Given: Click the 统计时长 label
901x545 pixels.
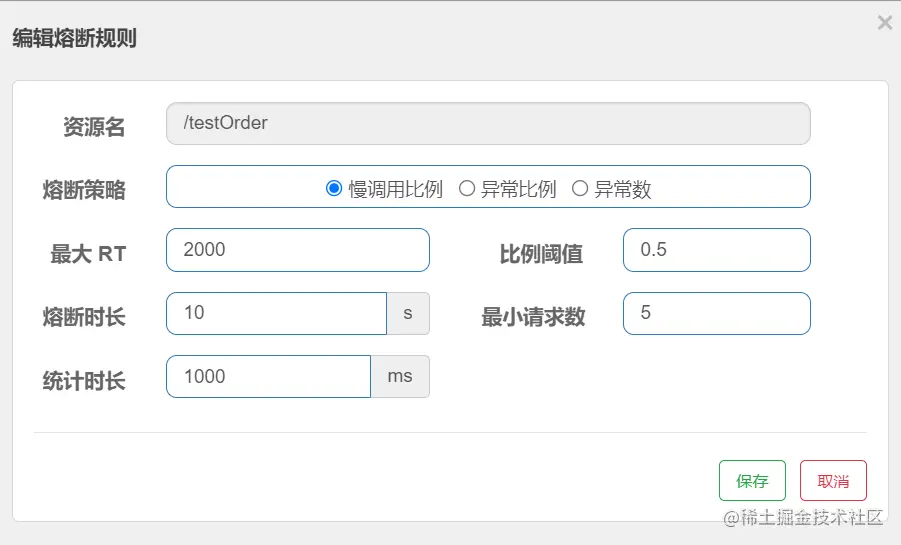Looking at the screenshot, I should click(x=84, y=381).
